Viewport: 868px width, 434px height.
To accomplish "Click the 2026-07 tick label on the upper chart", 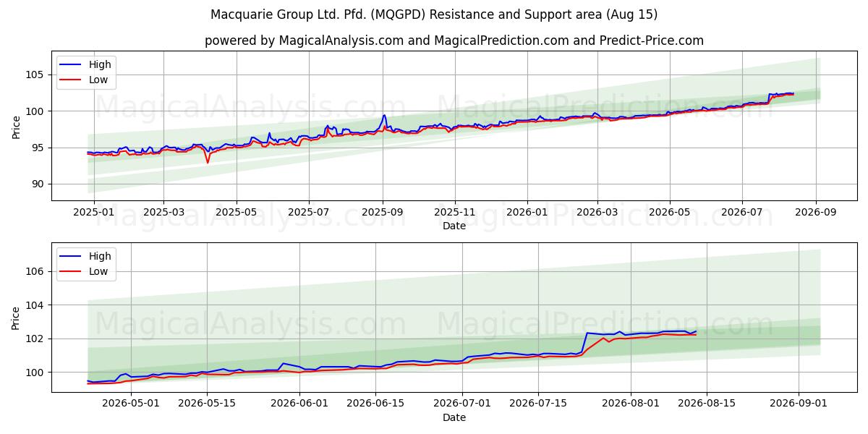I will coord(742,213).
